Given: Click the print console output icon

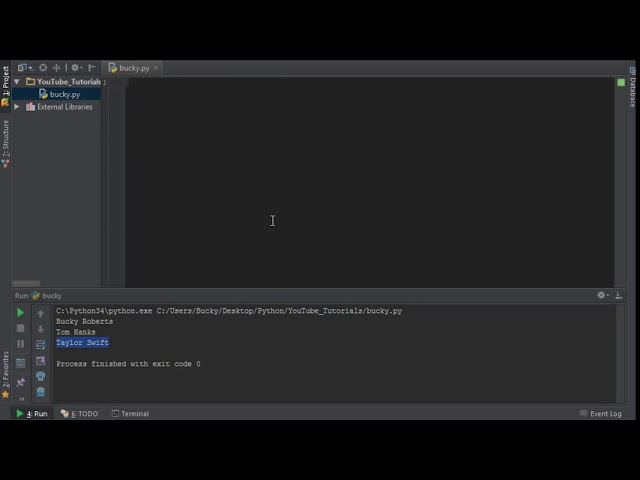Looking at the screenshot, I should 40,376.
